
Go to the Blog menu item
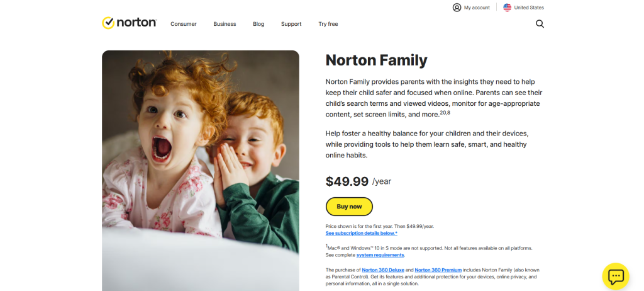coord(258,24)
